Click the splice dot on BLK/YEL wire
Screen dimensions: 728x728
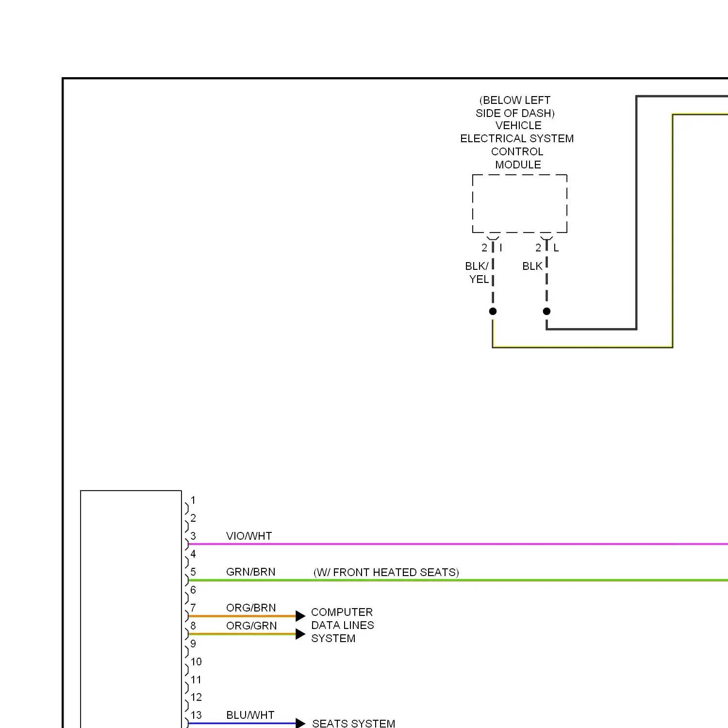pyautogui.click(x=493, y=312)
